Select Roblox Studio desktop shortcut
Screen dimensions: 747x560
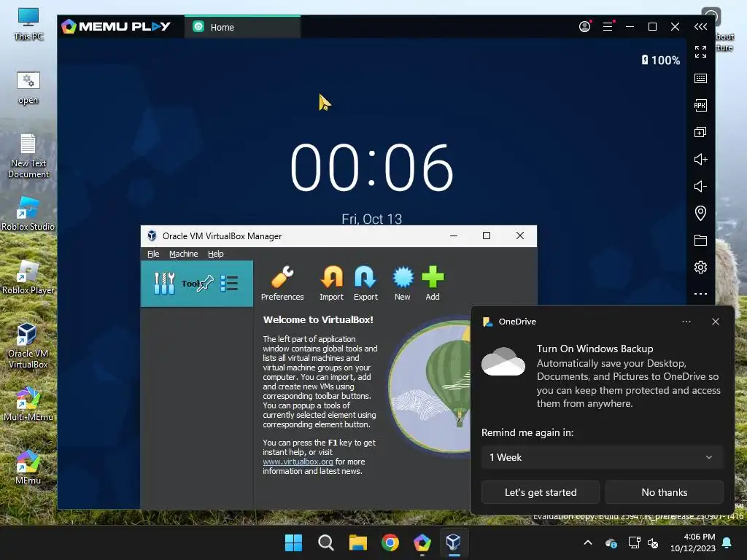pos(28,214)
